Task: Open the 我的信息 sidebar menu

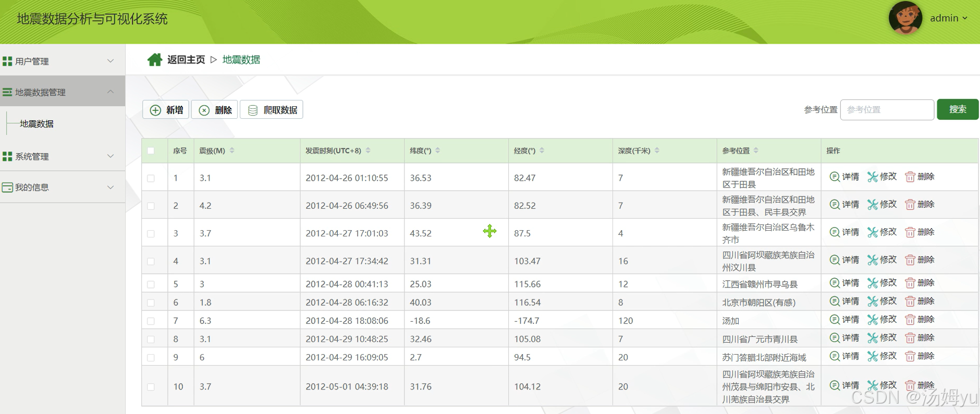Action: tap(63, 187)
